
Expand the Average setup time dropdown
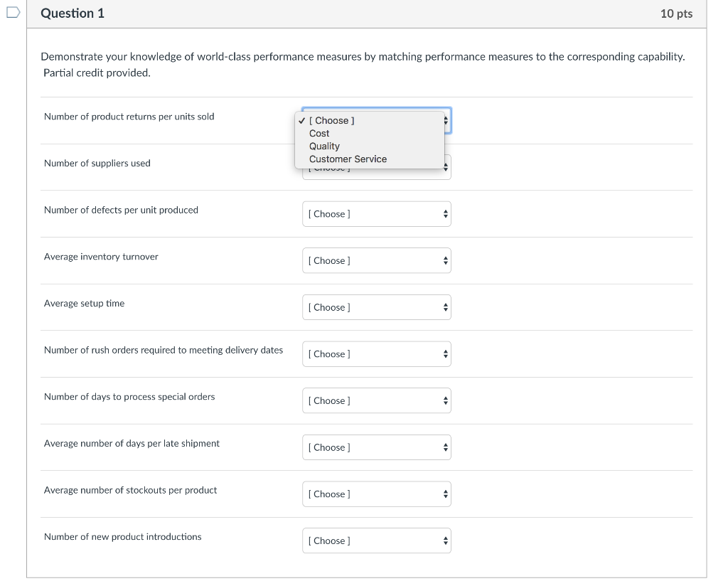tap(377, 307)
